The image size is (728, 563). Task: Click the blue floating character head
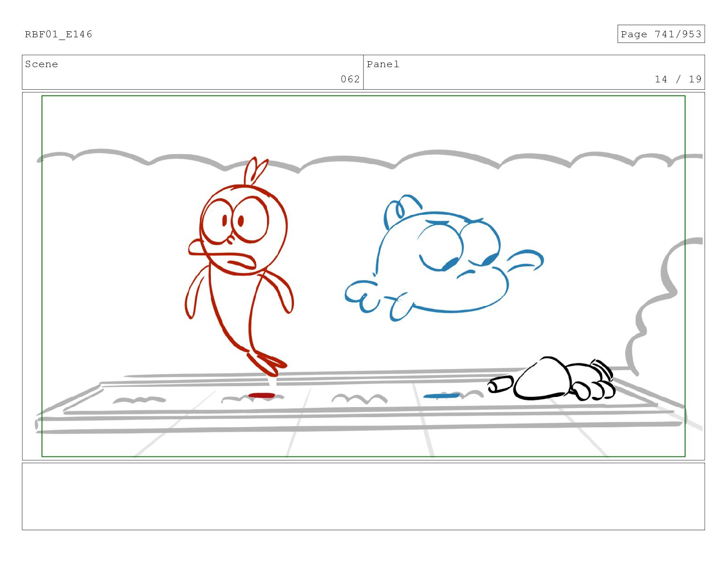[x=444, y=259]
